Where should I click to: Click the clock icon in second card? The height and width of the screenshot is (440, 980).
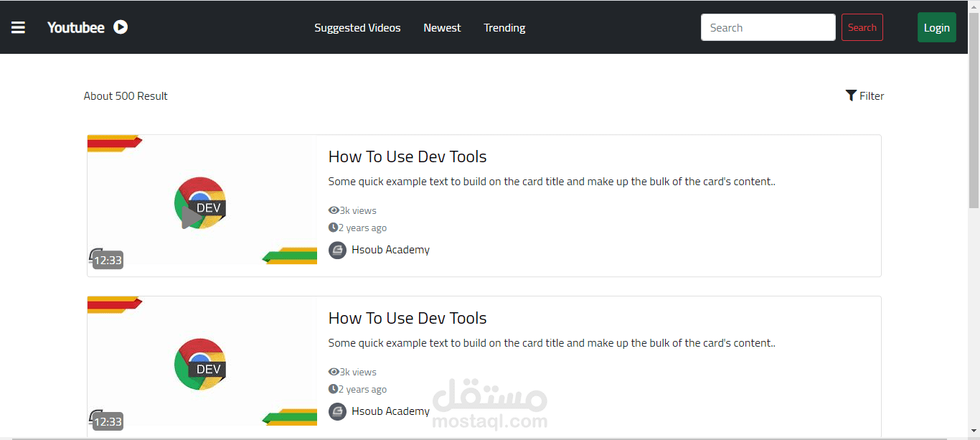click(333, 389)
